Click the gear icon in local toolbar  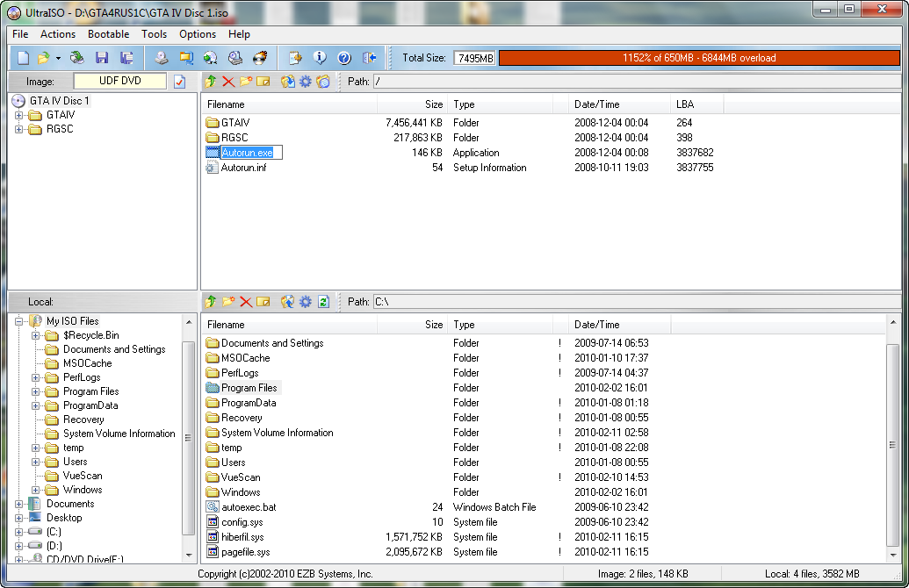click(x=306, y=302)
